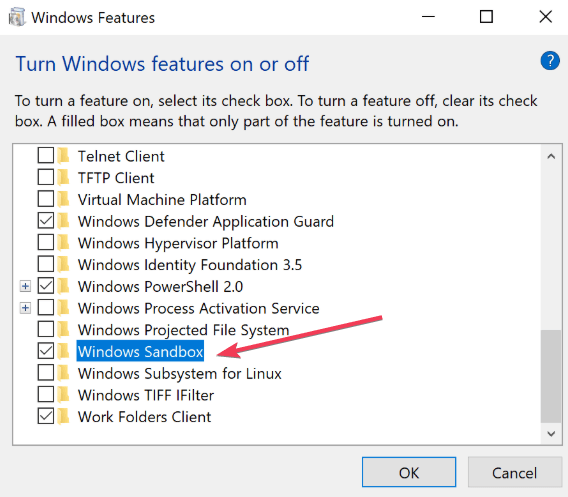The height and width of the screenshot is (497, 568).
Task: Uncheck the Work Folders Client checkbox
Action: click(46, 416)
